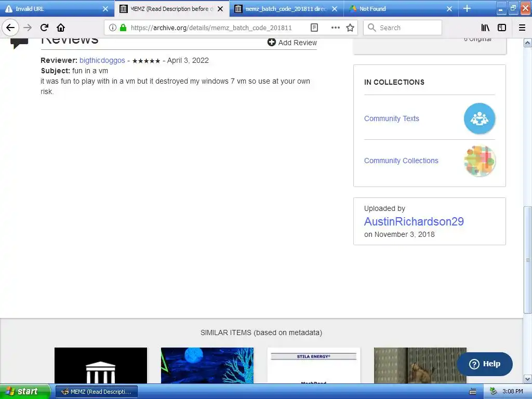Viewport: 532px width, 399px height.
Task: Click the network tray icon near clock
Action: click(x=494, y=392)
